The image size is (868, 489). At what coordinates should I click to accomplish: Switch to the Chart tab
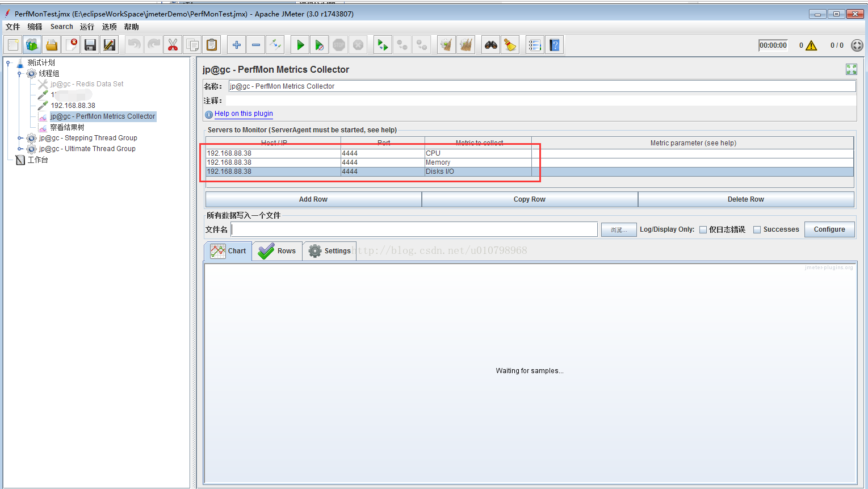[228, 251]
